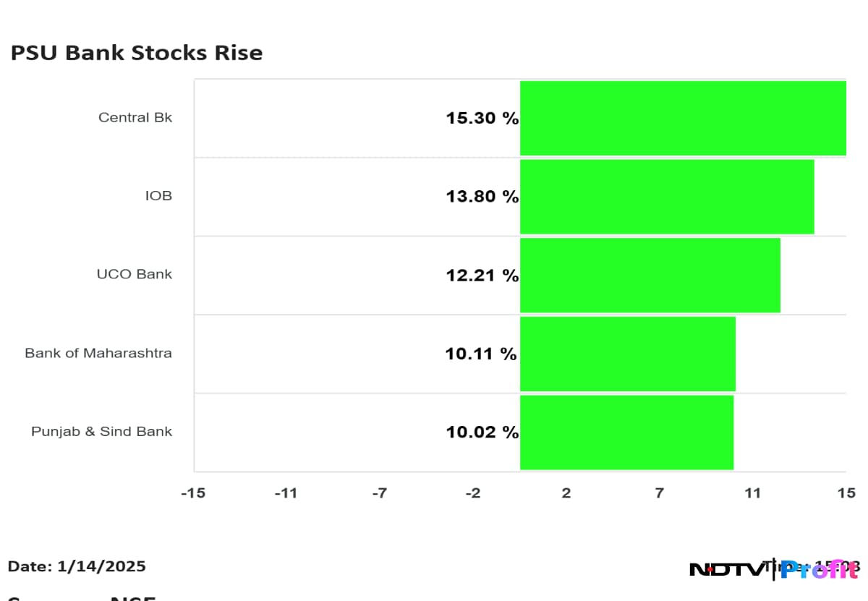Image resolution: width=868 pixels, height=601 pixels.
Task: Click the 10.02 % value label
Action: coord(482,432)
